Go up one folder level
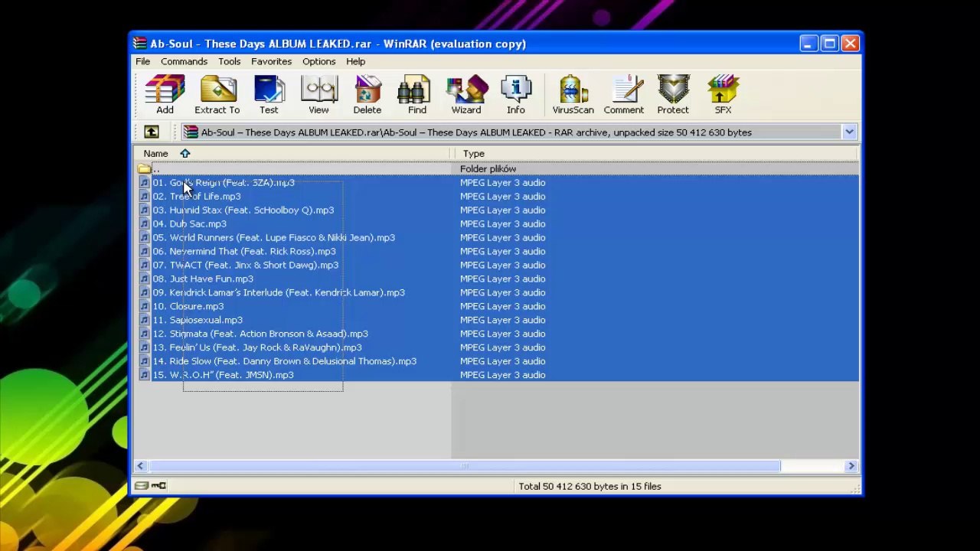 (x=151, y=132)
